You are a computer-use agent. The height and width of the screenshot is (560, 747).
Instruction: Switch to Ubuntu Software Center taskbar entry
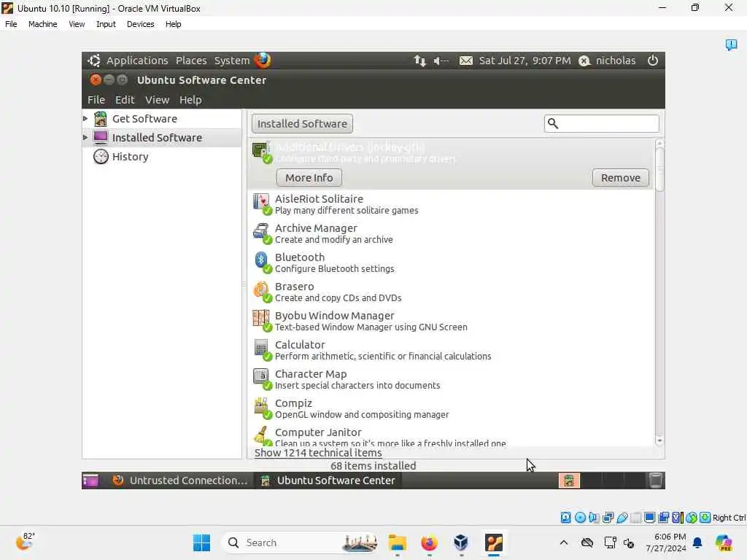coord(328,481)
